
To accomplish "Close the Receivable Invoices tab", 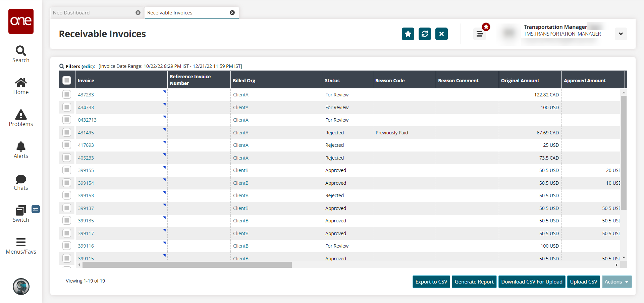I will point(232,13).
